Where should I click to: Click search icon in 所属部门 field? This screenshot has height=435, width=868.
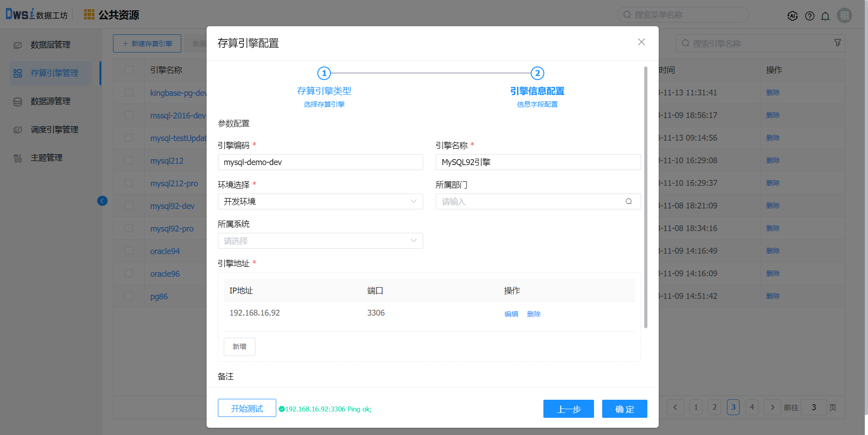[x=628, y=202]
